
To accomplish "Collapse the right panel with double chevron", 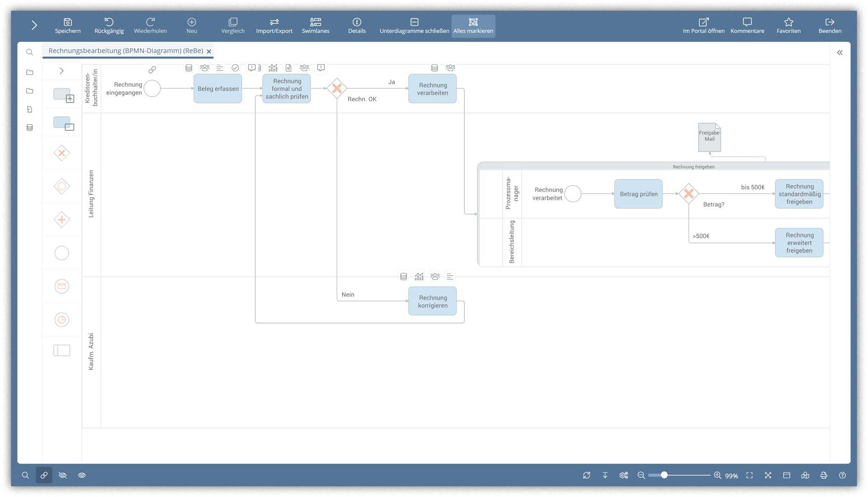I will 840,53.
